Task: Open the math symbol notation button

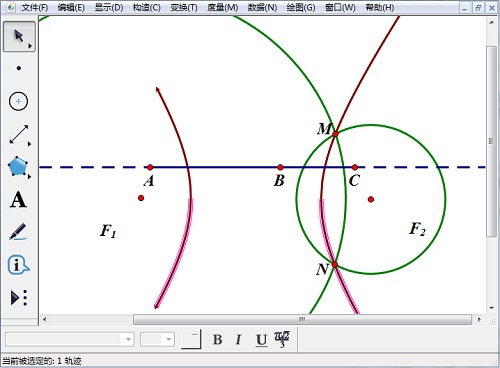Action: pyautogui.click(x=282, y=339)
